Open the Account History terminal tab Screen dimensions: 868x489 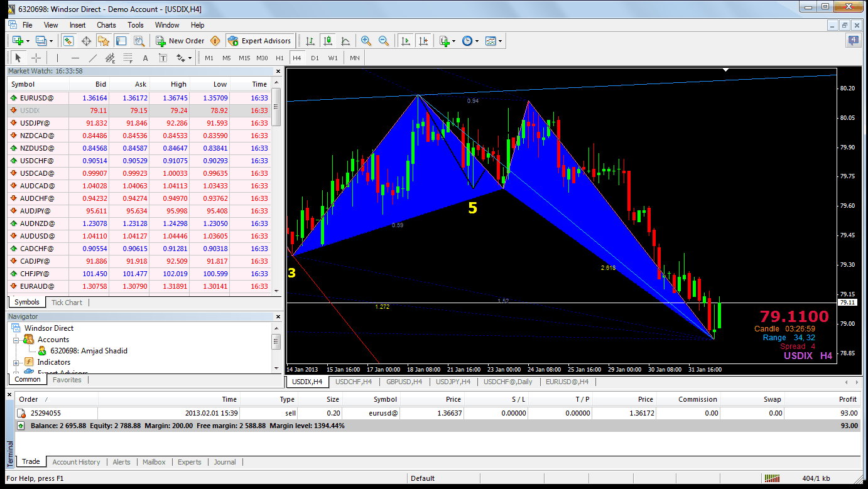(76, 462)
